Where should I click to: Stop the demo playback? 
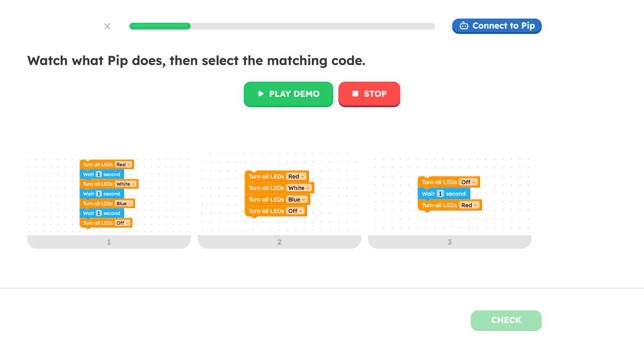pyautogui.click(x=369, y=94)
